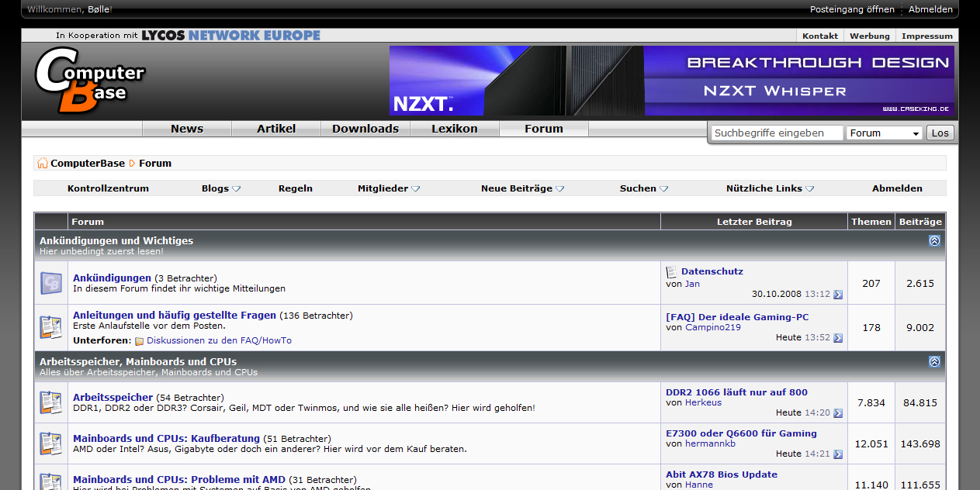The image size is (980, 490).
Task: Open Regeln in the forum menu
Action: (296, 188)
